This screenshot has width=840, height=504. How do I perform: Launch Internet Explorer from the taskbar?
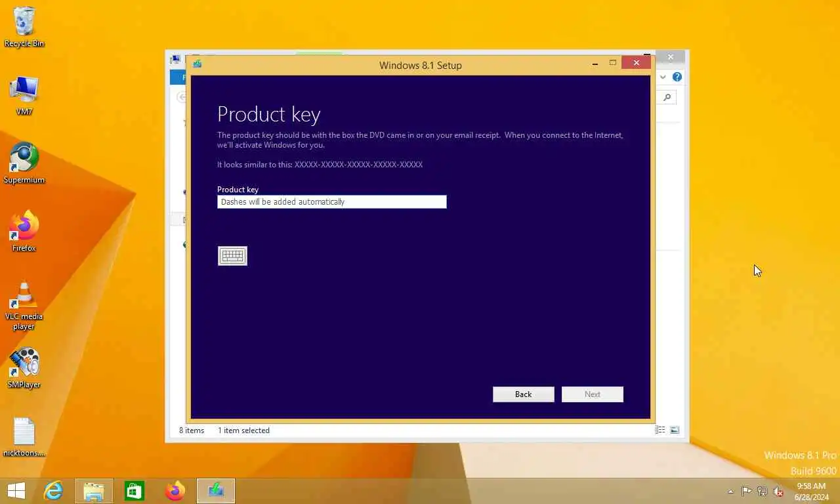pos(53,490)
